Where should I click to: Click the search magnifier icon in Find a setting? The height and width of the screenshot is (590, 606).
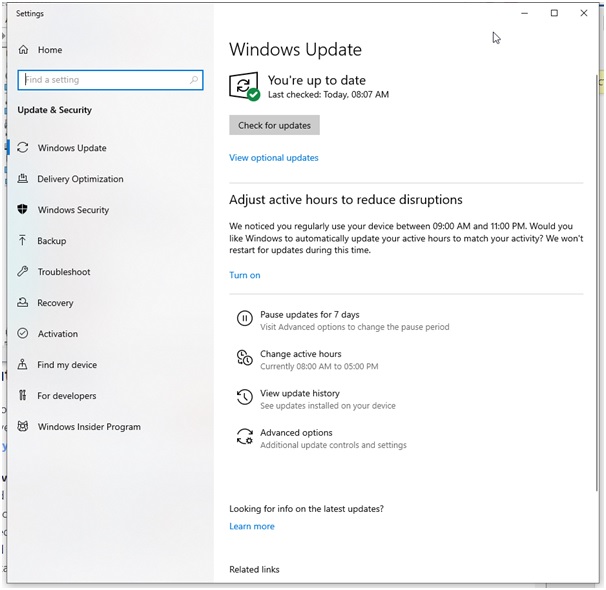(x=194, y=80)
